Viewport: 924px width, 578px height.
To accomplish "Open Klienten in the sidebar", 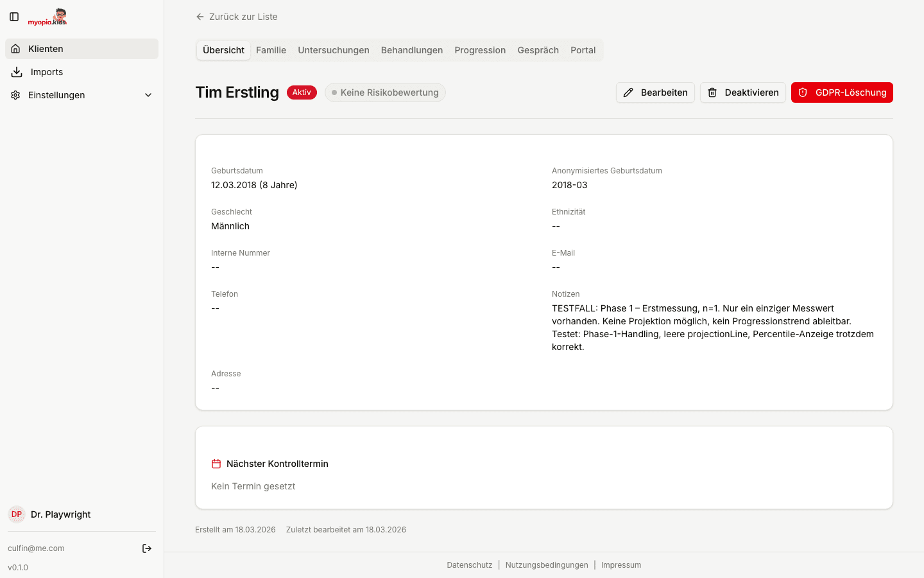I will (46, 49).
